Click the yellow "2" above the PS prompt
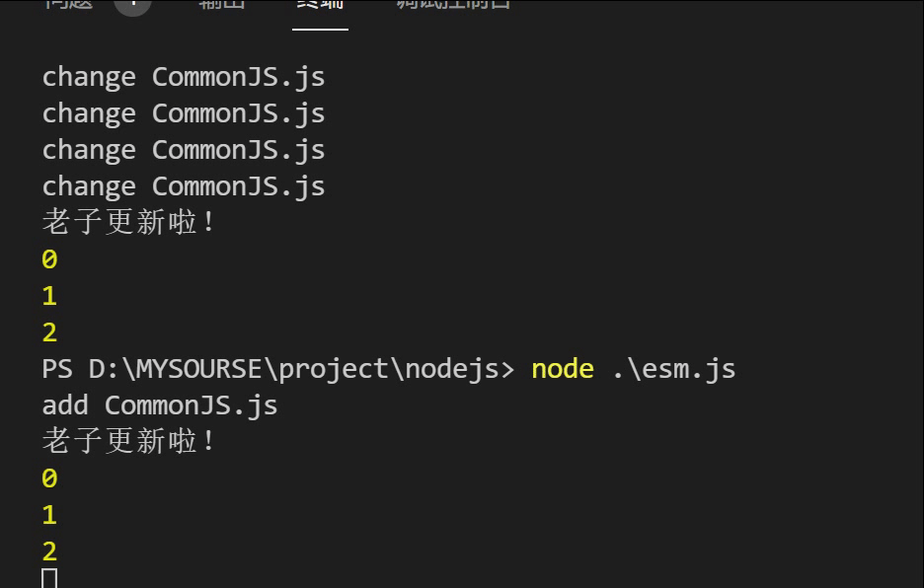The image size is (924, 588). (x=49, y=332)
